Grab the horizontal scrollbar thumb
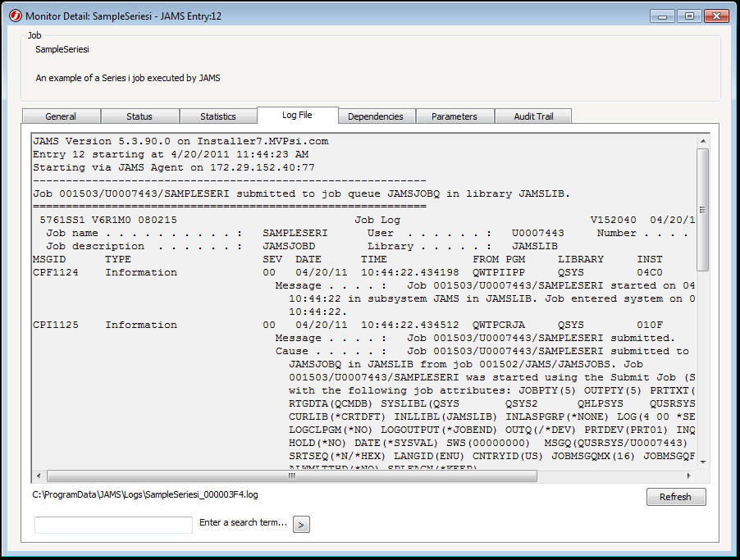The width and height of the screenshot is (740, 560). [292, 476]
